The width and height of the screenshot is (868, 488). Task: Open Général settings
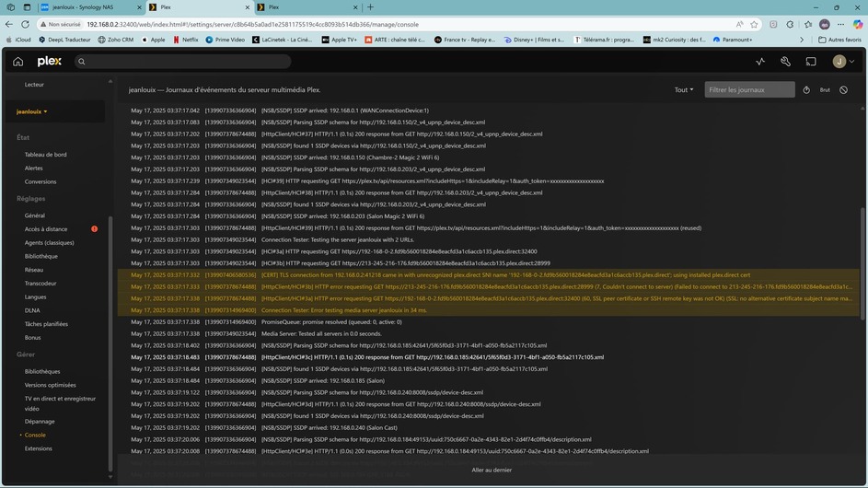[34, 215]
